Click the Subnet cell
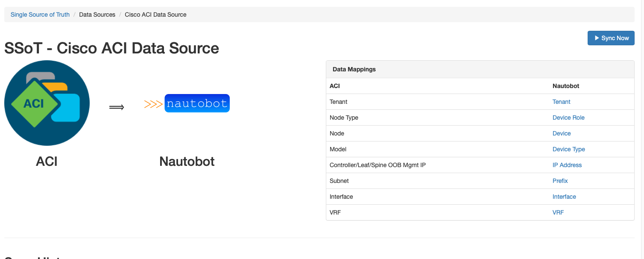The image size is (644, 259). click(x=438, y=181)
